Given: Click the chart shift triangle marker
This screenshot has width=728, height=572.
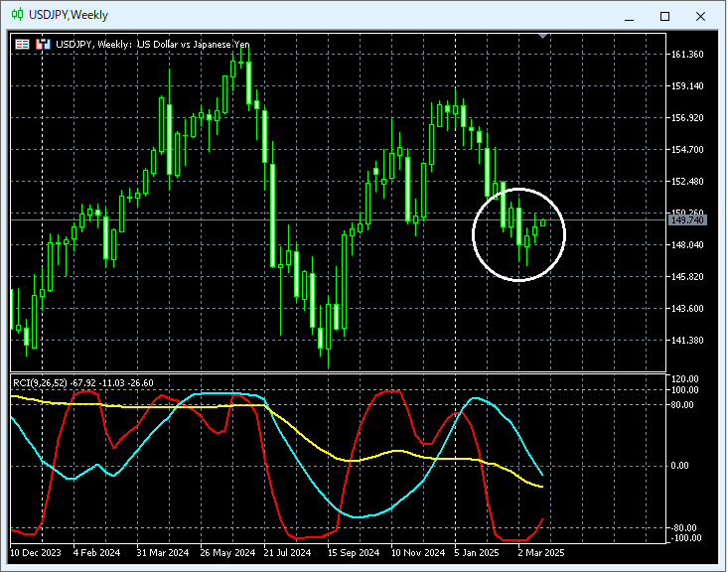Looking at the screenshot, I should [x=542, y=36].
